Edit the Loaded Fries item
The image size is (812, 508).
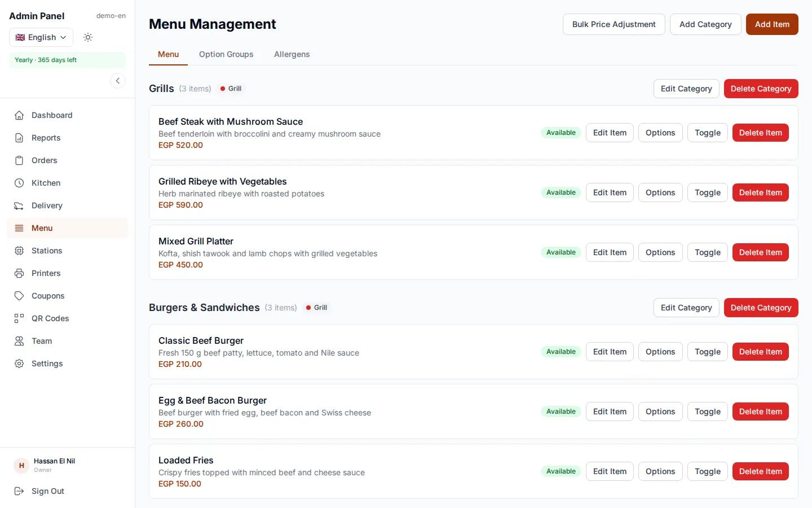(x=610, y=471)
